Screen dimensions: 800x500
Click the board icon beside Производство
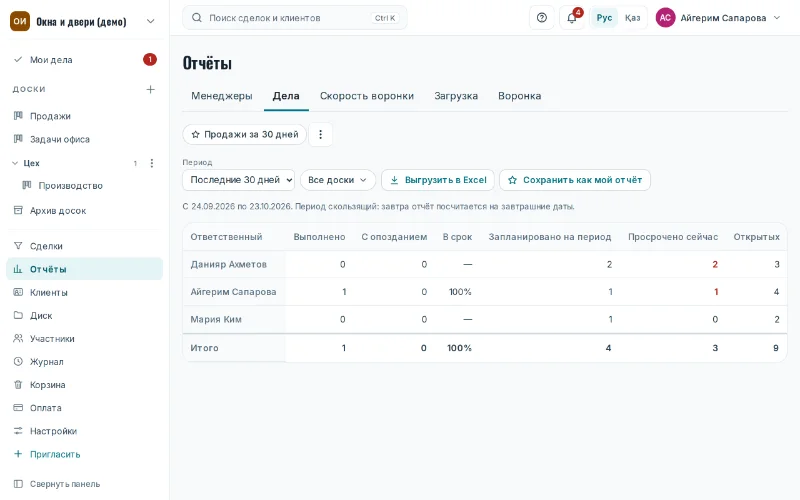(27, 185)
